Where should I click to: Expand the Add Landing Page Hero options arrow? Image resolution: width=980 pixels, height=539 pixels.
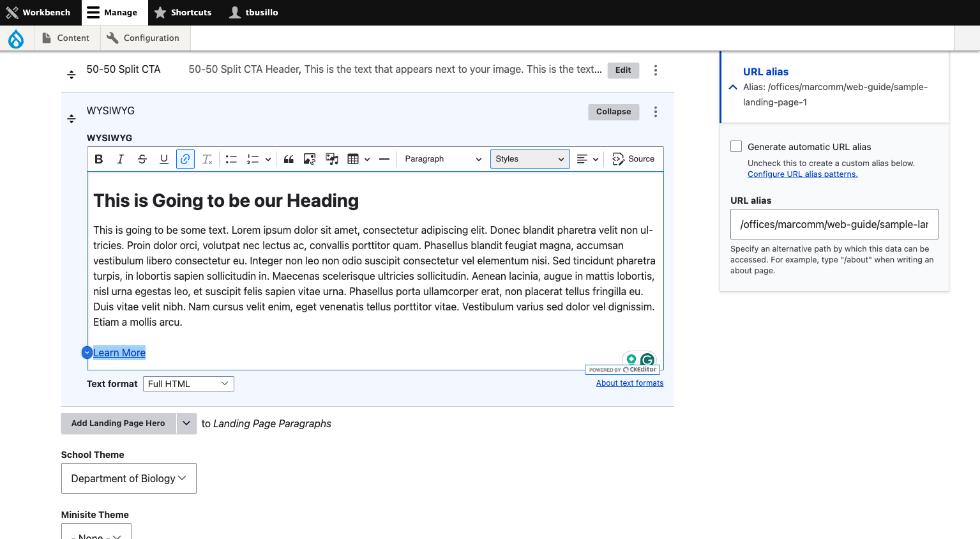pyautogui.click(x=186, y=423)
